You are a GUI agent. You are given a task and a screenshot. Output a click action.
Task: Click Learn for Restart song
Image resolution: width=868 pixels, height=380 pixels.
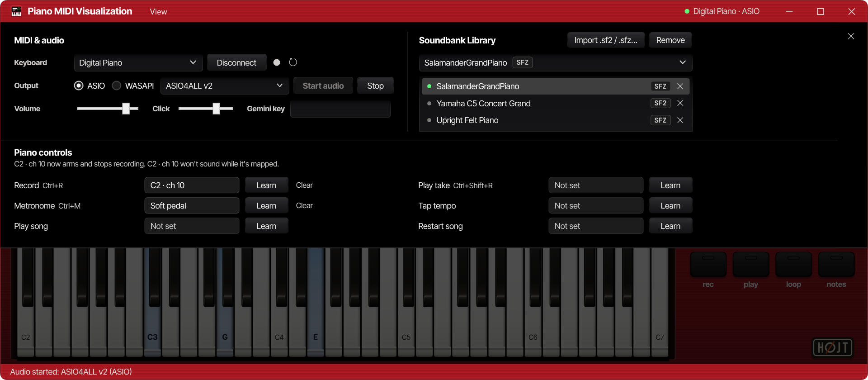(x=670, y=226)
